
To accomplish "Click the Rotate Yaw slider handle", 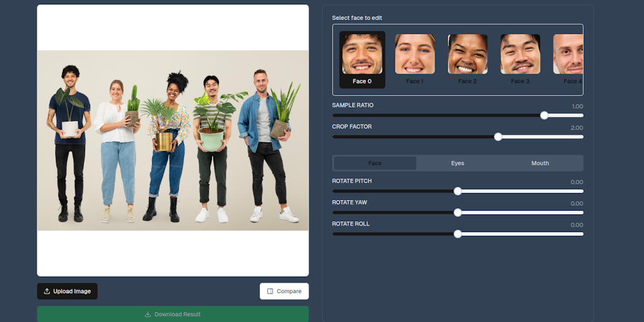I will 458,213.
